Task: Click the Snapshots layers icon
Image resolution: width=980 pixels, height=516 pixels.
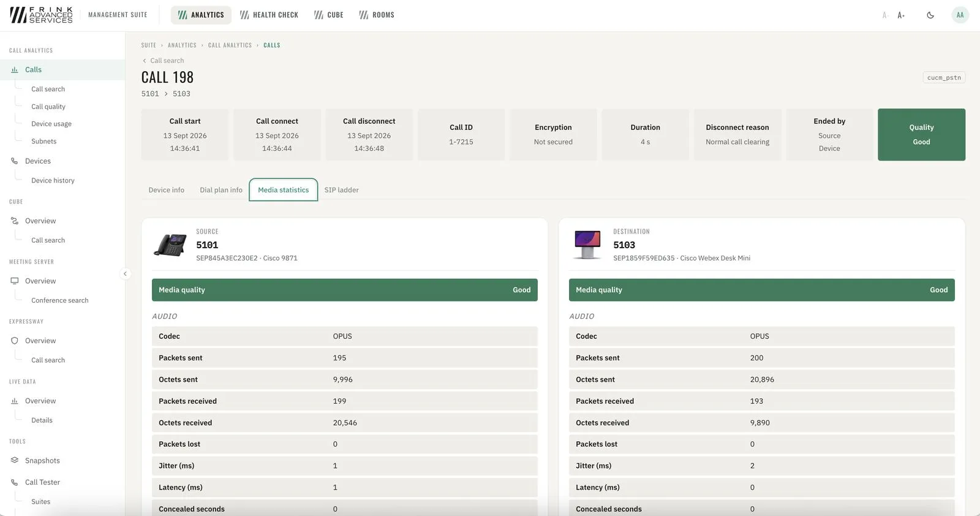Action: (x=15, y=460)
